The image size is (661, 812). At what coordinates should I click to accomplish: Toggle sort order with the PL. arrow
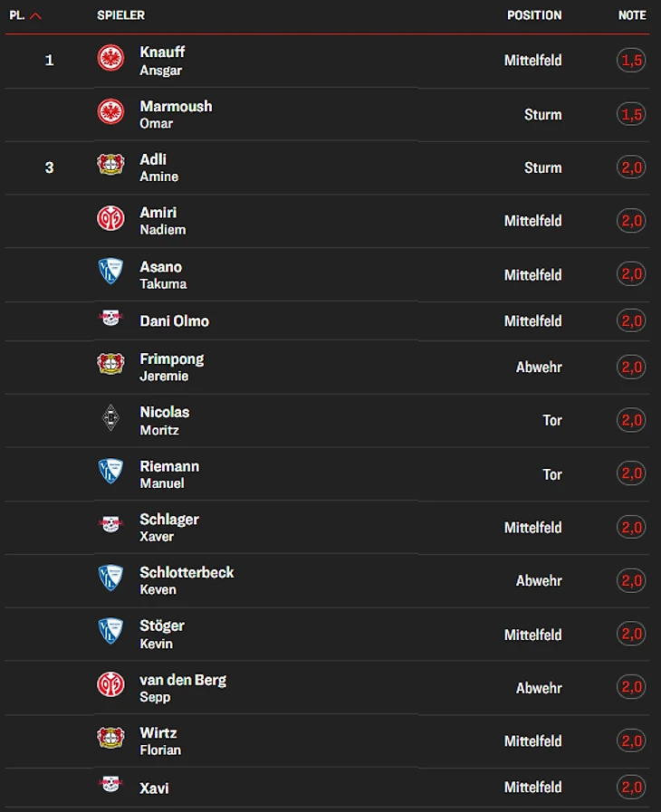(x=35, y=16)
